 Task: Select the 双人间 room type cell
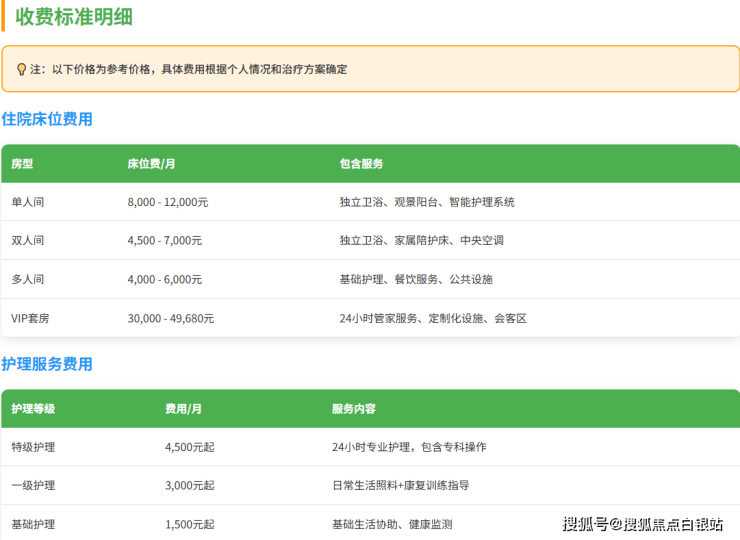click(x=28, y=241)
